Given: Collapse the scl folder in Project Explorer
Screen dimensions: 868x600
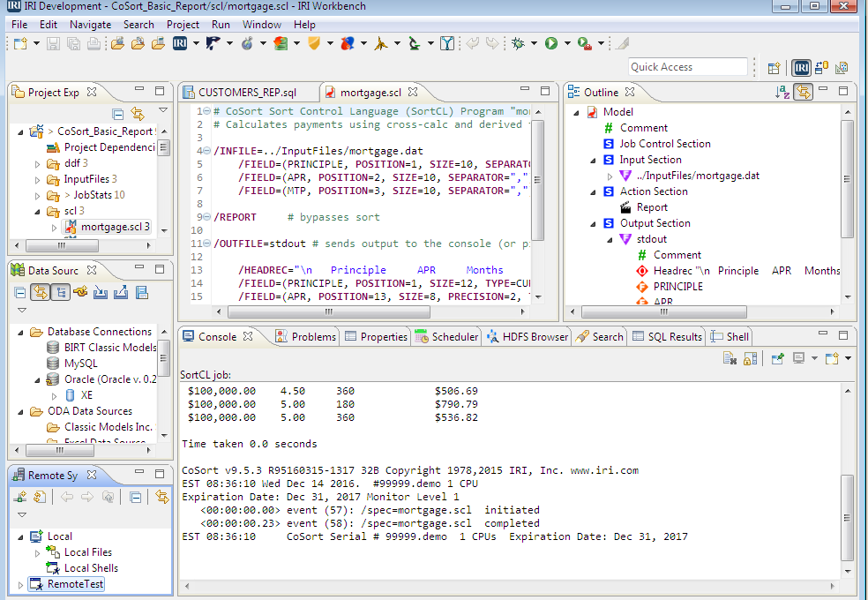Looking at the screenshot, I should [x=37, y=212].
